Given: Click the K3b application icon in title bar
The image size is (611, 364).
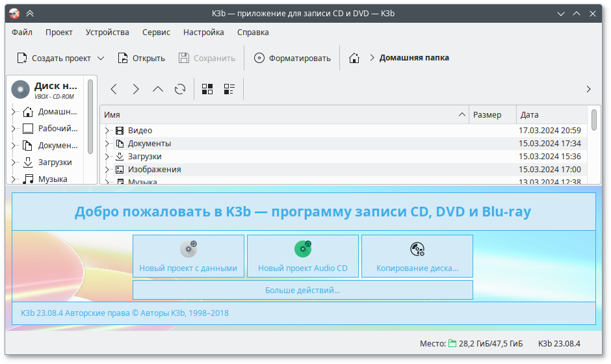Looking at the screenshot, I should coord(14,14).
